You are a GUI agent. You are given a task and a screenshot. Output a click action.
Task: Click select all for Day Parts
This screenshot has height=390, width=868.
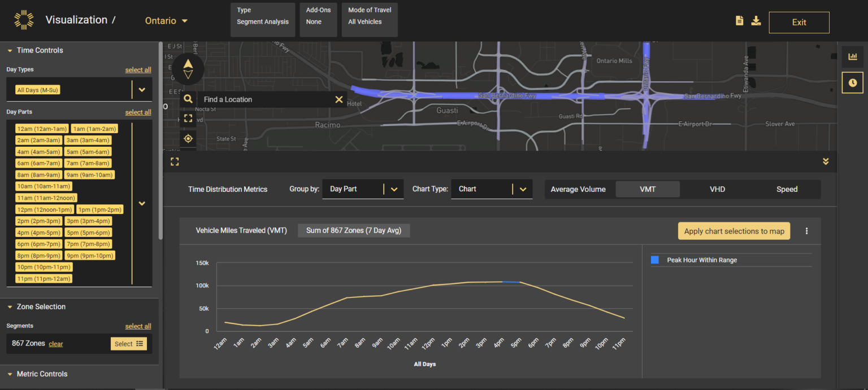coord(138,112)
